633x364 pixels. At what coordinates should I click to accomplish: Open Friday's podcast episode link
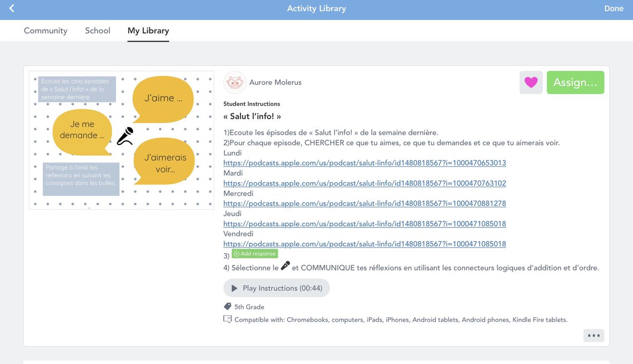(365, 244)
